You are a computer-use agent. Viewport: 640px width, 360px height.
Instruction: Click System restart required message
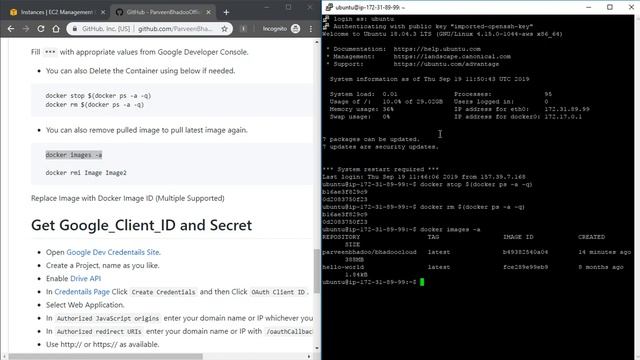click(x=380, y=169)
